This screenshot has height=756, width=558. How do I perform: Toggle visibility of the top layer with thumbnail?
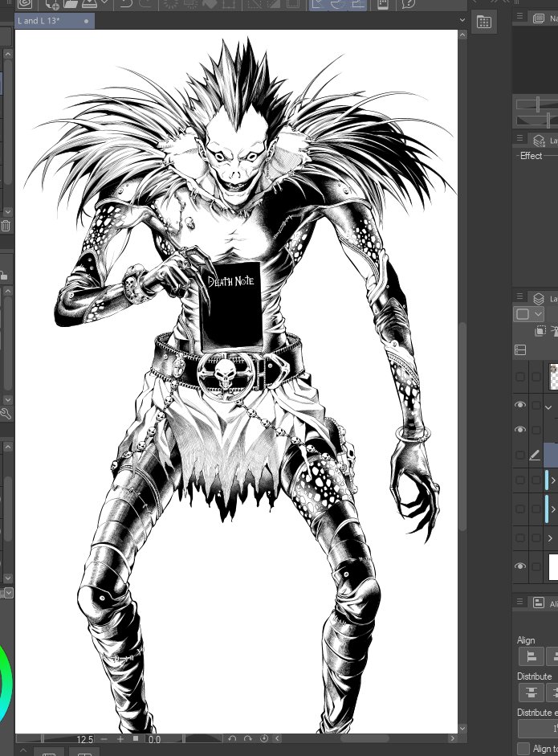coord(520,377)
